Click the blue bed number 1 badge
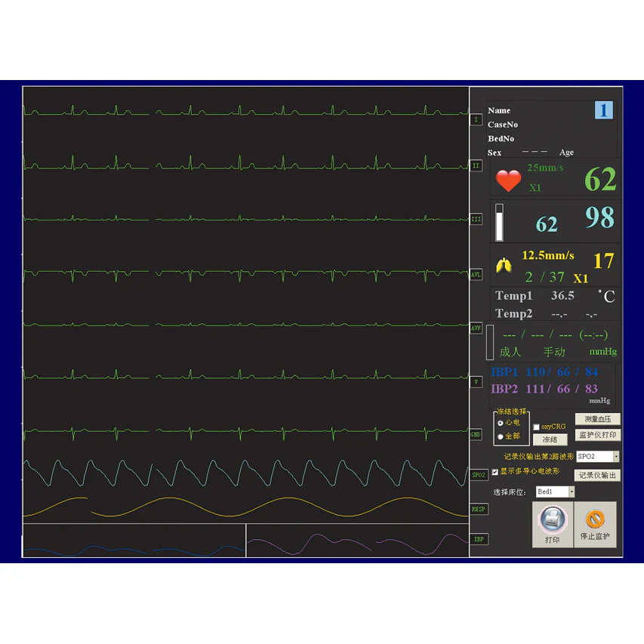Screen dimensions: 644x644 click(x=604, y=110)
